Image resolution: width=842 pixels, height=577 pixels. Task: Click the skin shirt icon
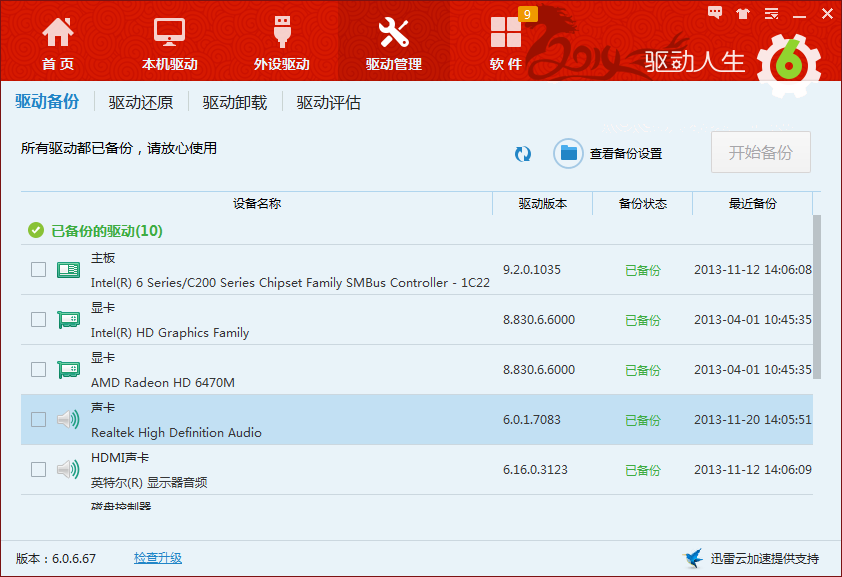point(743,13)
